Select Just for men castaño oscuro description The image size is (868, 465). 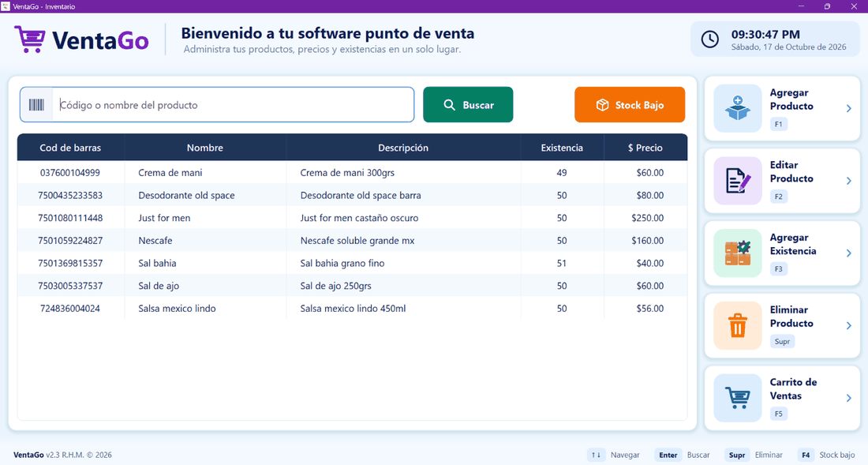coord(403,218)
